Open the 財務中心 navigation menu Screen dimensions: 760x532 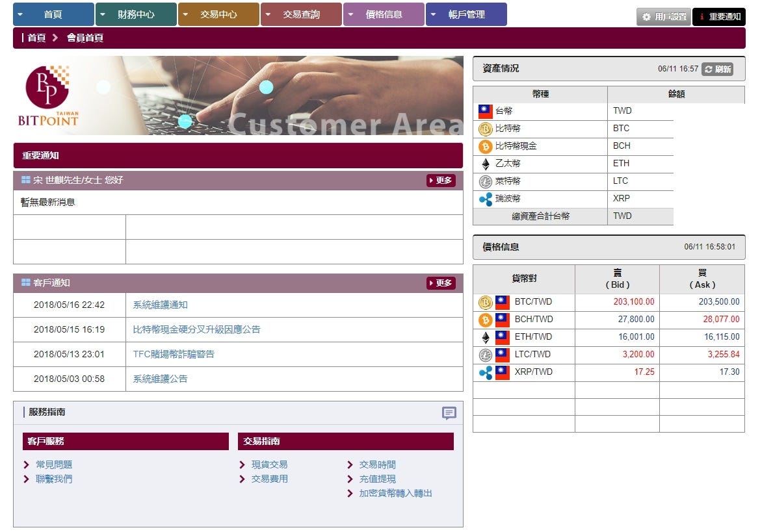[136, 14]
